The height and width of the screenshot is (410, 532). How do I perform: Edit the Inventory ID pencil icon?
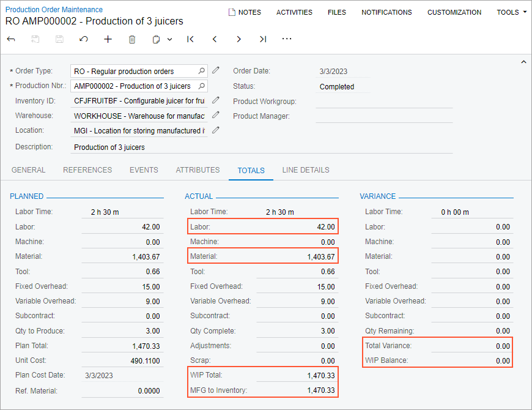click(x=216, y=100)
